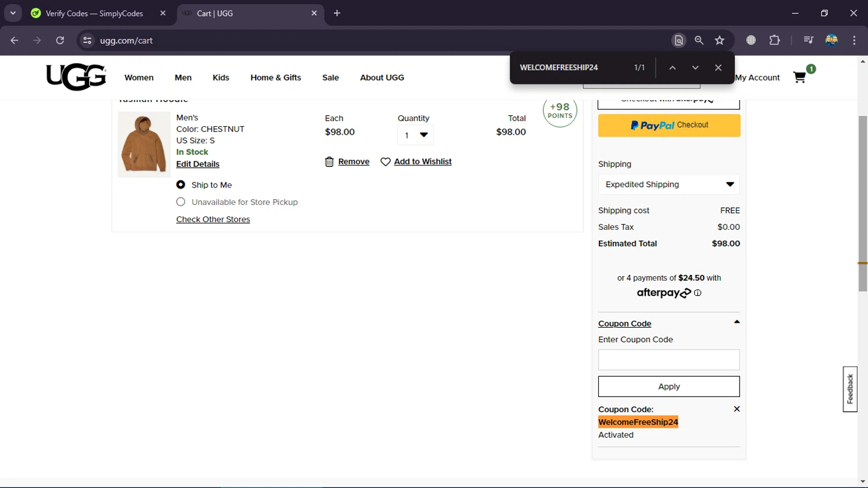Click the Remove link
Image resolution: width=868 pixels, height=488 pixels.
click(354, 162)
